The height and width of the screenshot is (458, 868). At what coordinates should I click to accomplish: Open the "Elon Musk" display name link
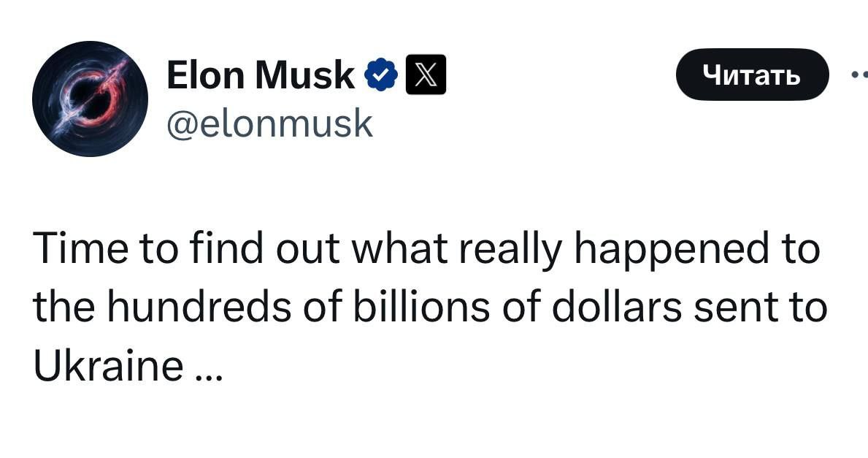[x=261, y=75]
